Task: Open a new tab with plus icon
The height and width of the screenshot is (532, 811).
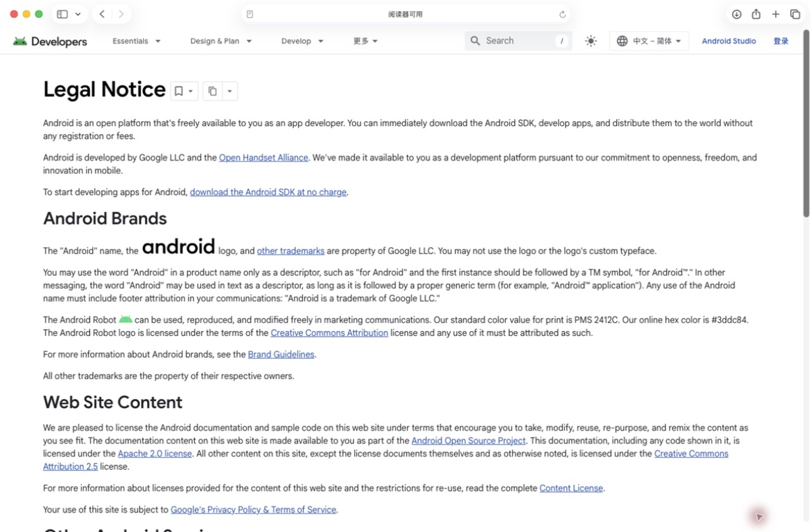Action: coord(776,15)
